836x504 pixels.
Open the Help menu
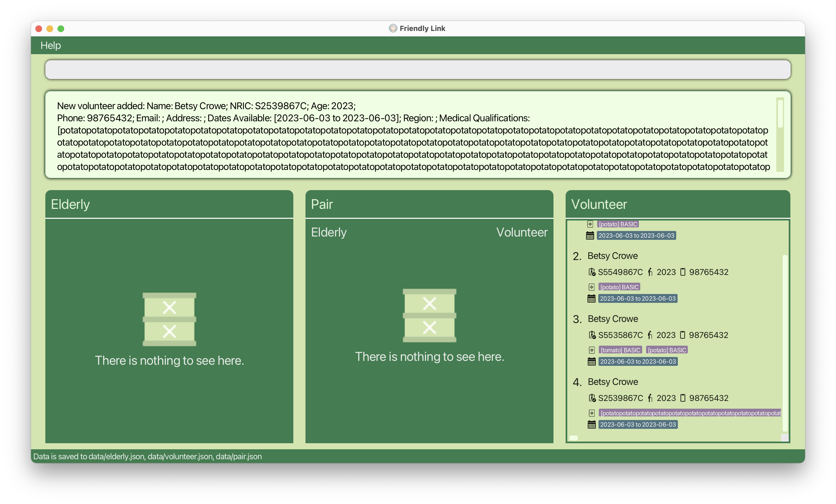51,45
